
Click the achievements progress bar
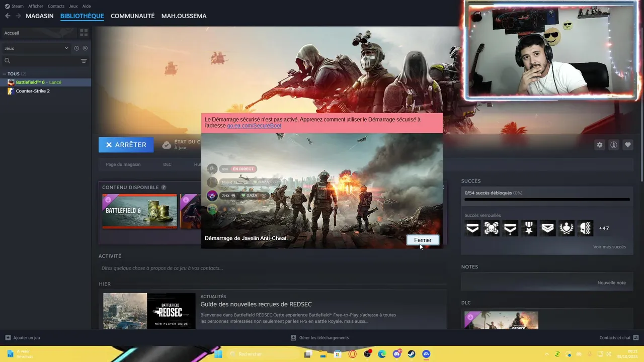pyautogui.click(x=547, y=200)
